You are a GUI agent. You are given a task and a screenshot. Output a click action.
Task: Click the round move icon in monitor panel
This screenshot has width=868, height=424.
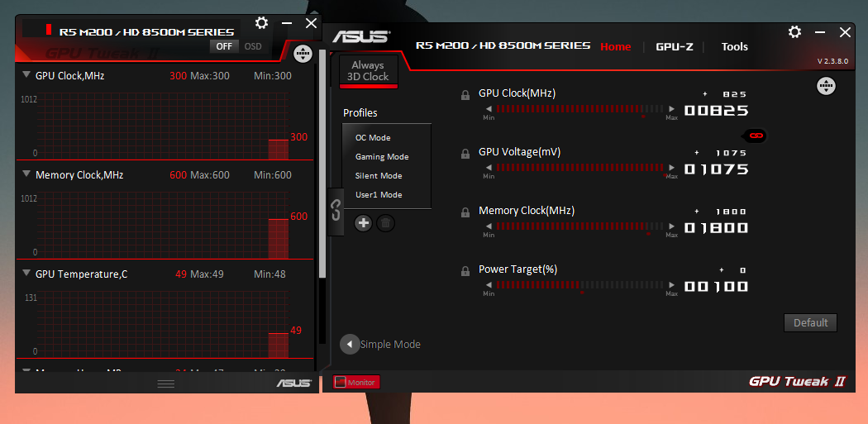click(303, 54)
